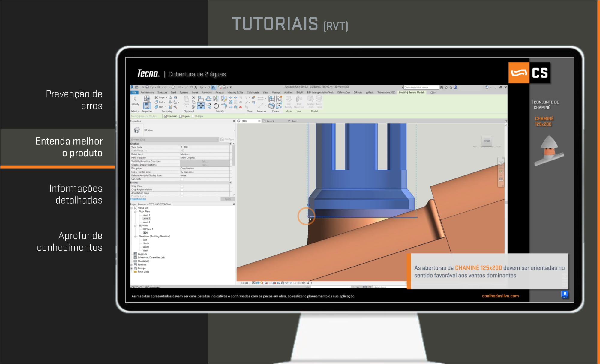Click the favorites star icon in title bar

click(451, 87)
